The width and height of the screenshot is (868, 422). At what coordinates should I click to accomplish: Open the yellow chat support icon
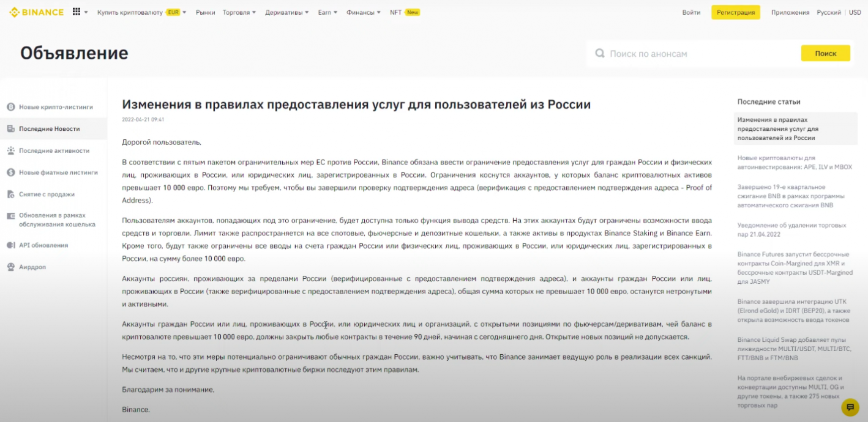850,407
